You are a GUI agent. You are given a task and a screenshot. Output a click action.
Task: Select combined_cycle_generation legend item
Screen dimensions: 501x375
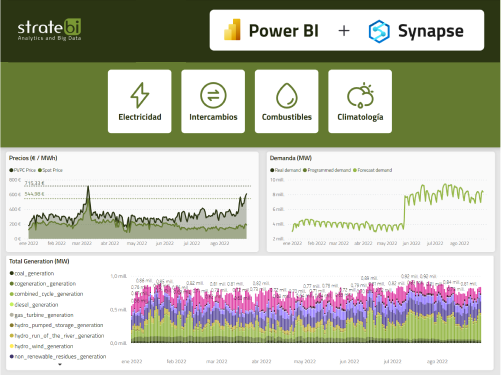click(x=46, y=294)
